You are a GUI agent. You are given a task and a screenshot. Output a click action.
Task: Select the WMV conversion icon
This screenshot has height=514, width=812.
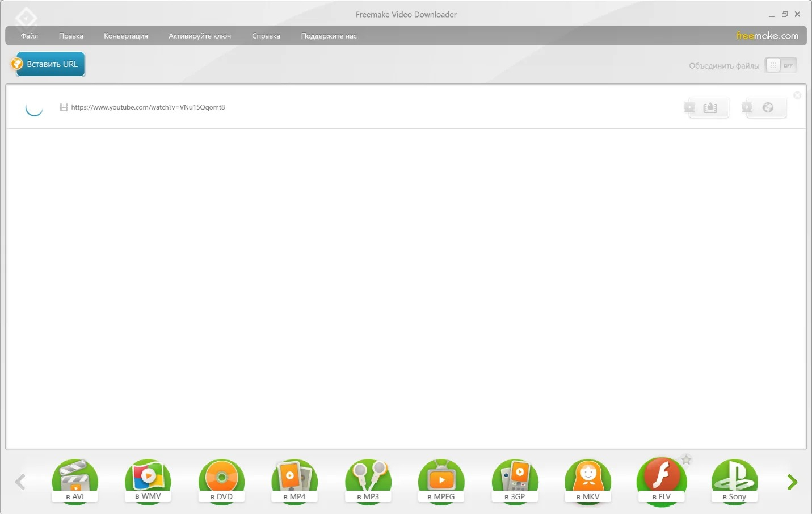[x=148, y=482]
